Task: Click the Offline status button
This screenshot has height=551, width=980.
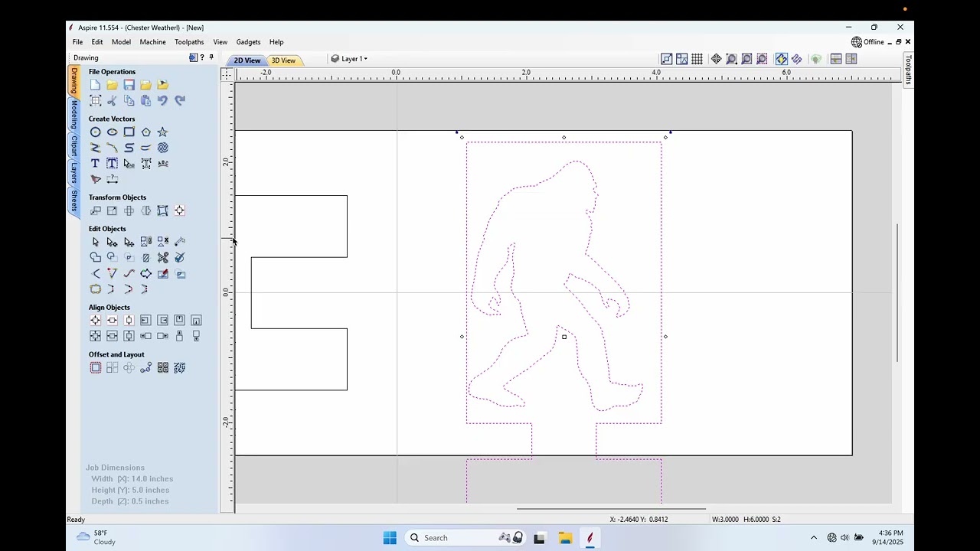Action: click(868, 42)
